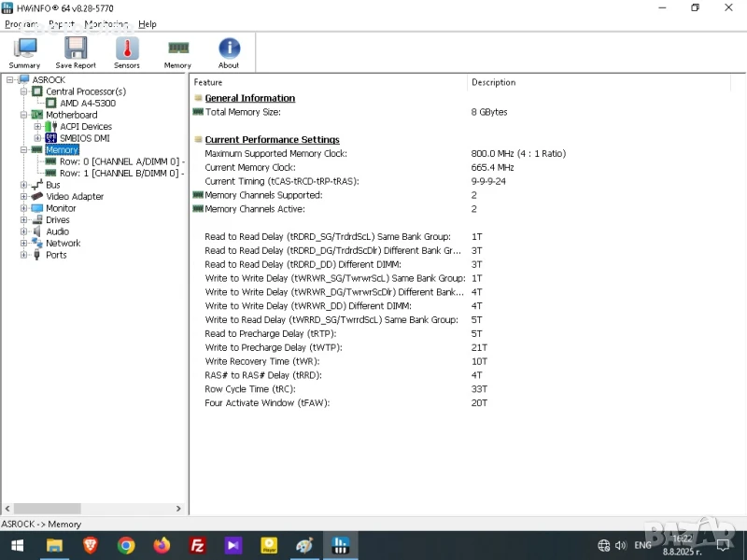Viewport: 747px width, 560px height.
Task: Open the Help menu
Action: coord(148,24)
